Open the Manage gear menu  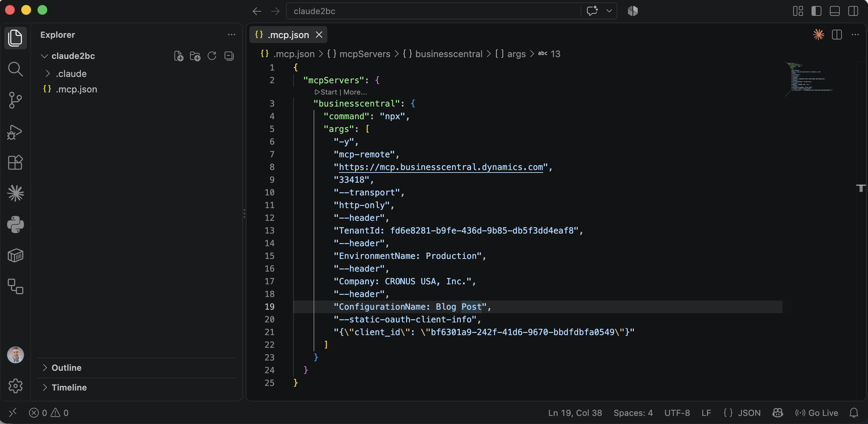pyautogui.click(x=15, y=386)
